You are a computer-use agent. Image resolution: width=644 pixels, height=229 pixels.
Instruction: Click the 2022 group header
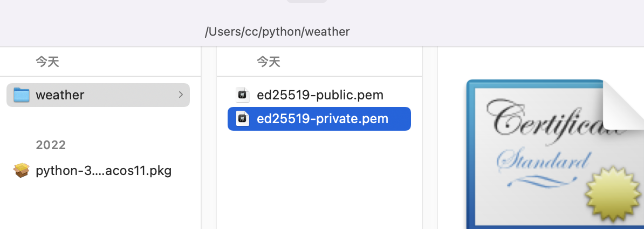pos(51,145)
